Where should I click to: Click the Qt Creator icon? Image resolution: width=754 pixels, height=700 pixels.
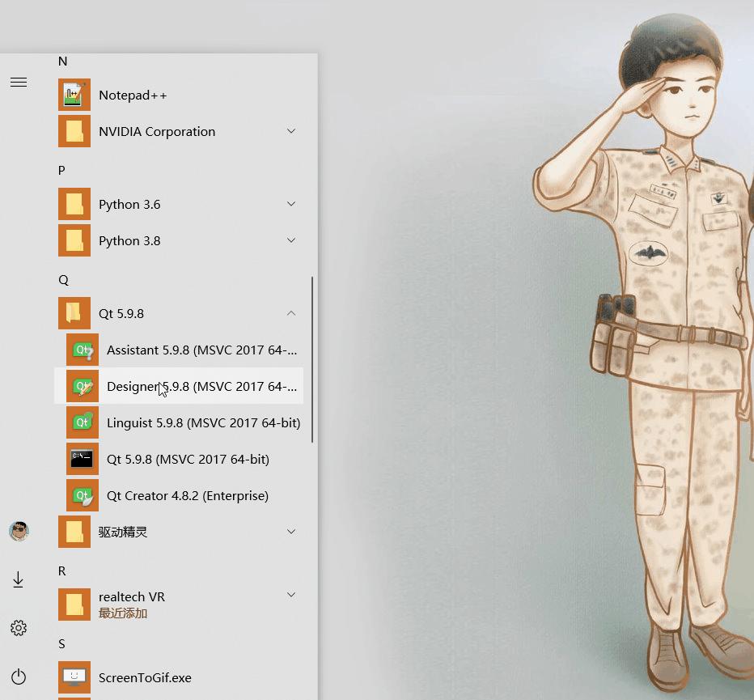click(x=83, y=495)
